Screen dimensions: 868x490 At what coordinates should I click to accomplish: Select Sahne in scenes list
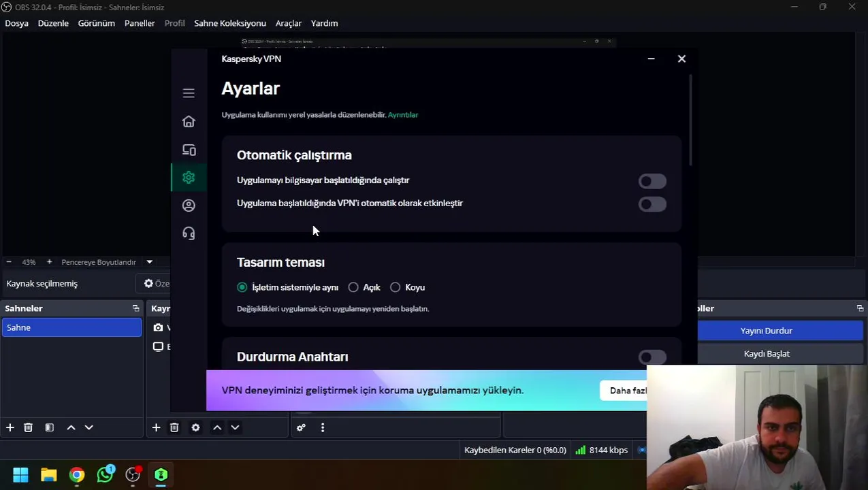(71, 327)
